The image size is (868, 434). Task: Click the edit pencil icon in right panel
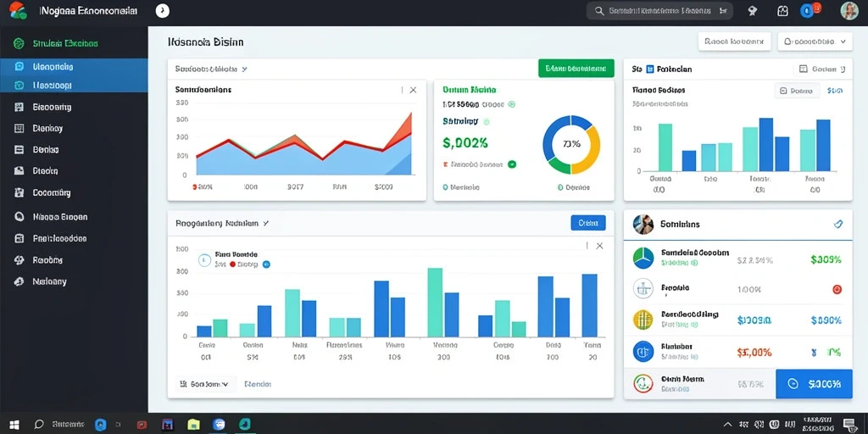point(837,224)
